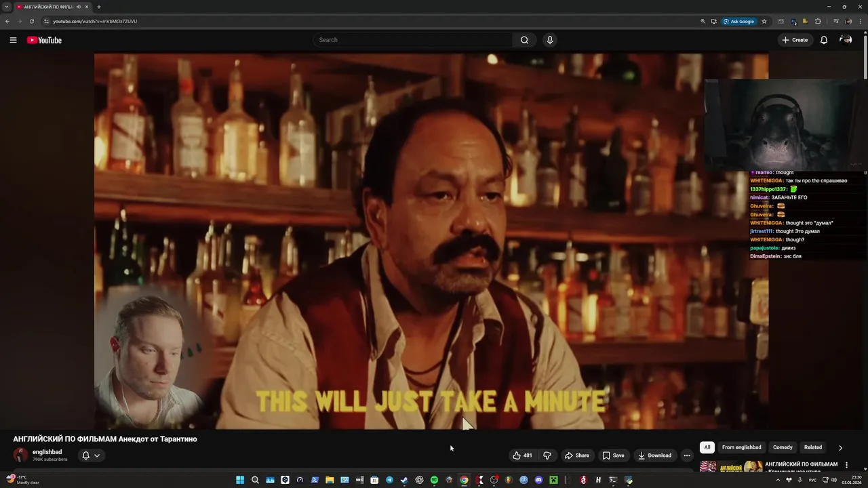The image size is (868, 488).
Task: Open the clock and date panel
Action: pyautogui.click(x=850, y=480)
